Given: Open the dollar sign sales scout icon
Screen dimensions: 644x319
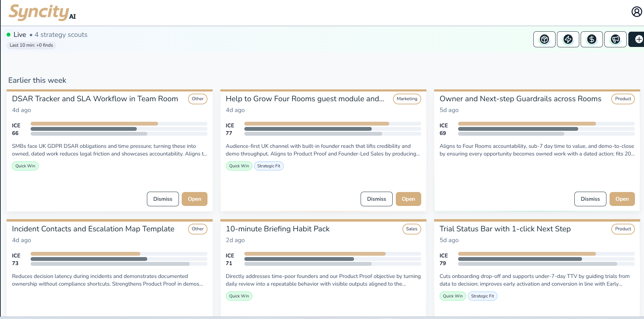Looking at the screenshot, I should (591, 39).
